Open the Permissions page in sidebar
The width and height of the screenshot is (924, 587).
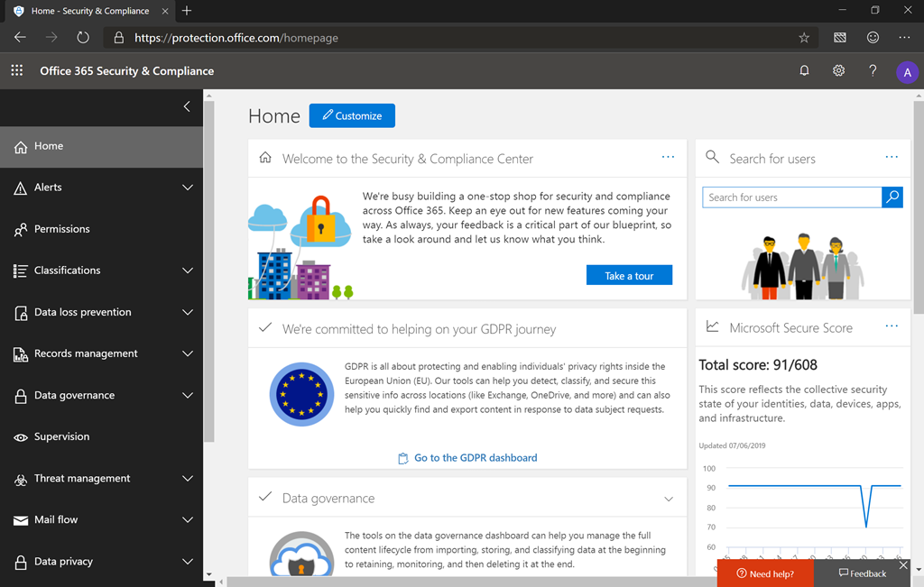61,229
